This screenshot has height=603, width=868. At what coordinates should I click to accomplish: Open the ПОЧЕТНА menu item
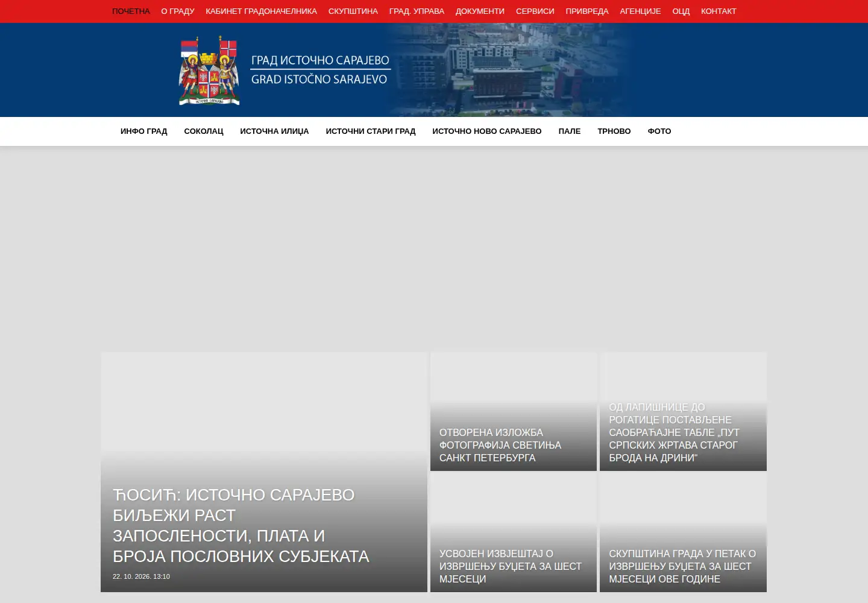coord(131,11)
